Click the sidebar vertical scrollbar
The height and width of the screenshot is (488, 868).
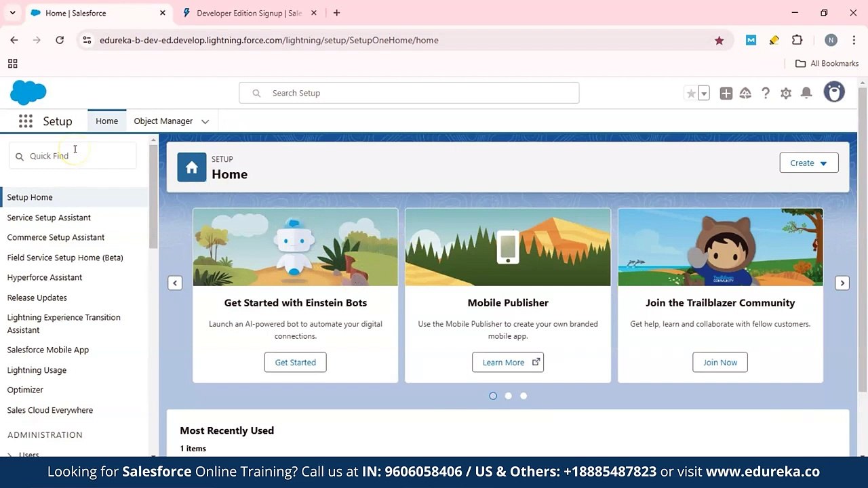[x=153, y=197]
